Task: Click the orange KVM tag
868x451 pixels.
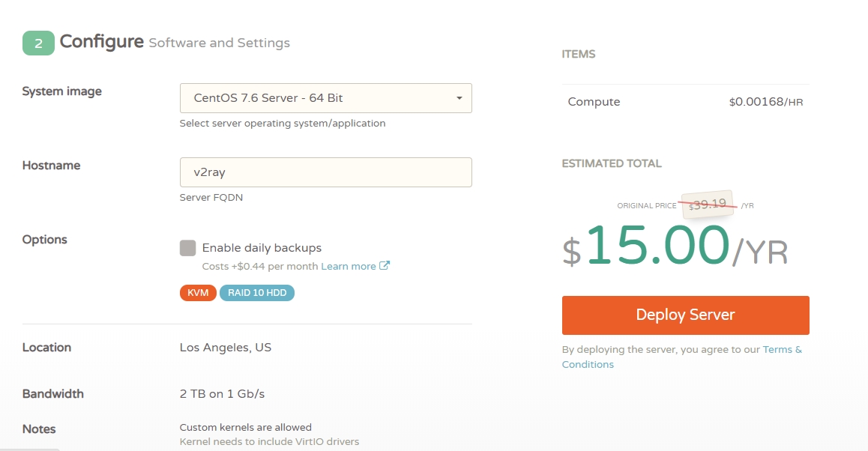Action: click(x=198, y=293)
